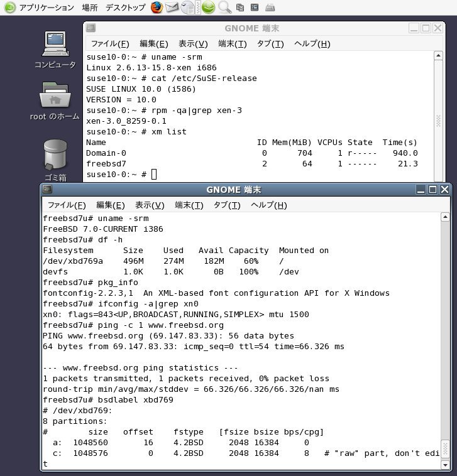Minimize the back GNOME 端末 window
The image size is (457, 476).
point(414,28)
